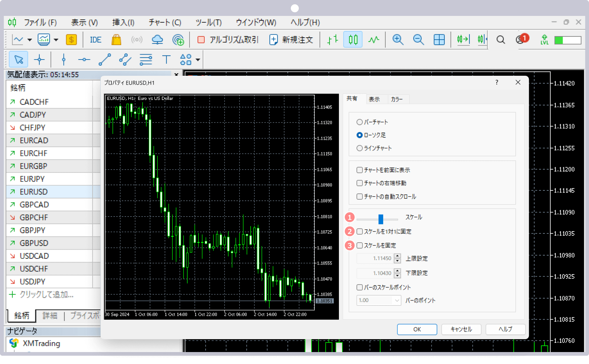Select the text label tool
This screenshot has height=364, width=589.
coord(166,59)
